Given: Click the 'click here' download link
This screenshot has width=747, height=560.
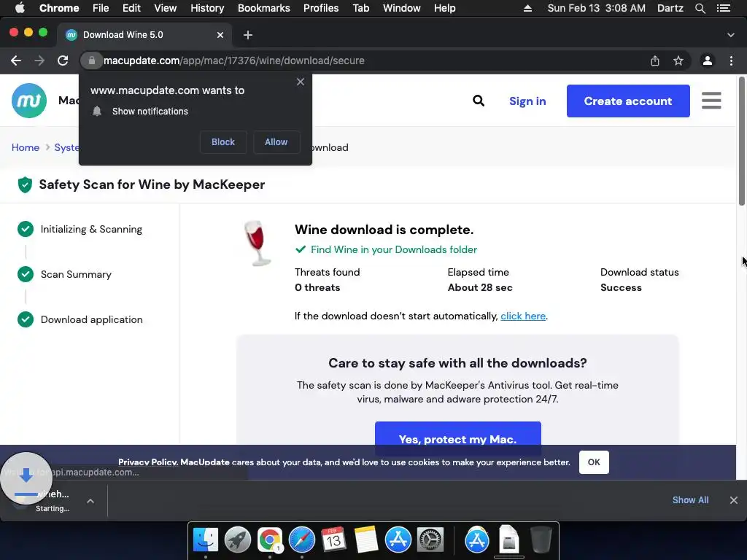Looking at the screenshot, I should point(522,316).
